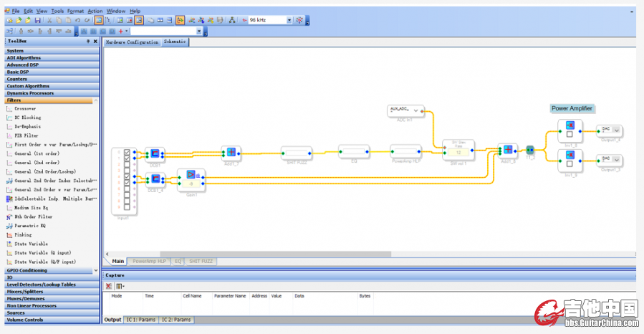Toggle input channel 2 checkbox on Input1
The height and width of the screenshot is (334, 644).
pos(127,165)
